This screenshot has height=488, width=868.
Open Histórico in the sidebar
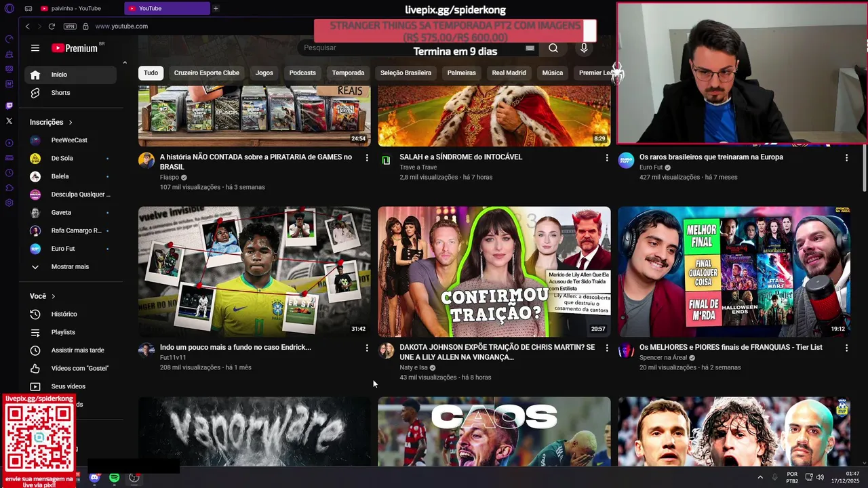pyautogui.click(x=70, y=314)
